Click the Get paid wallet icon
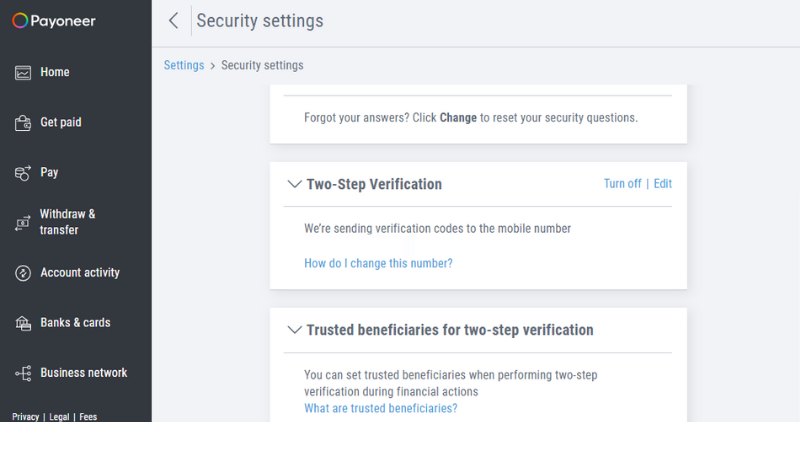The height and width of the screenshot is (450, 800). [23, 123]
